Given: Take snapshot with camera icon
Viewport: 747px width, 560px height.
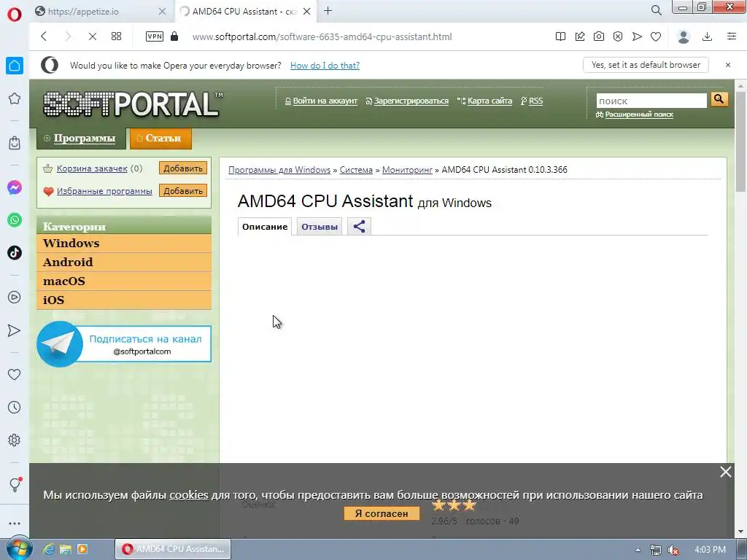Looking at the screenshot, I should tap(599, 36).
